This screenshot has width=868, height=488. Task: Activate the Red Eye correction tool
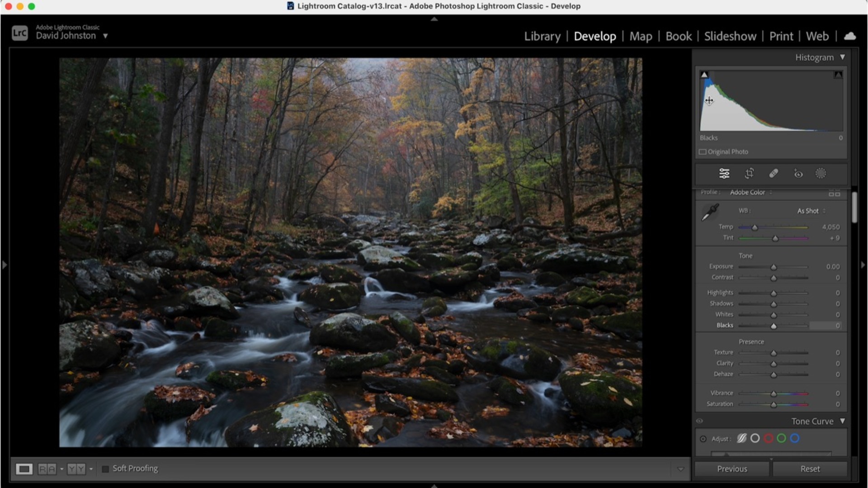[798, 174]
